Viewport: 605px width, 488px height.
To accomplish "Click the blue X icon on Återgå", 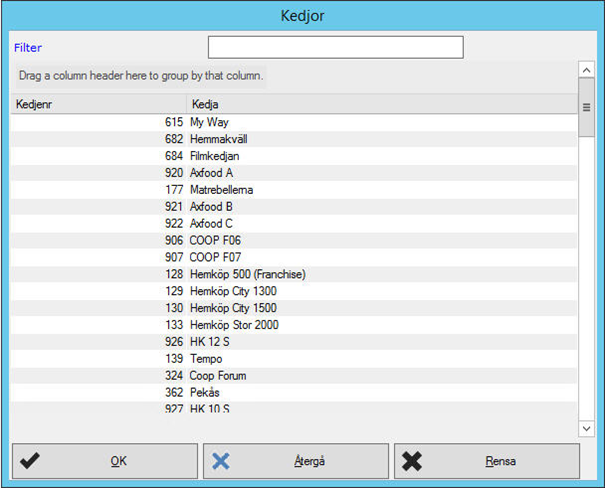I will point(221,461).
